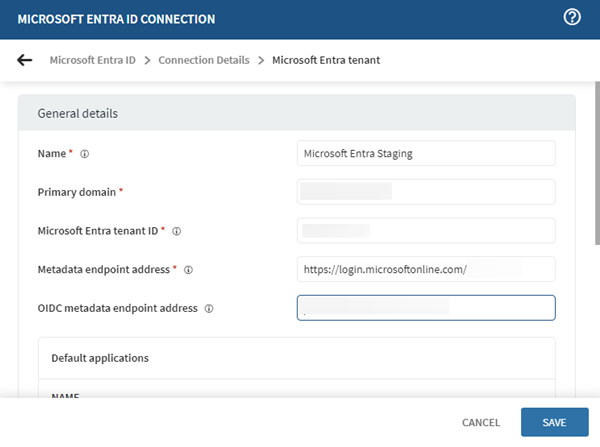
Task: Select Microsoft Entra tenant breadcrumb
Action: (x=326, y=60)
